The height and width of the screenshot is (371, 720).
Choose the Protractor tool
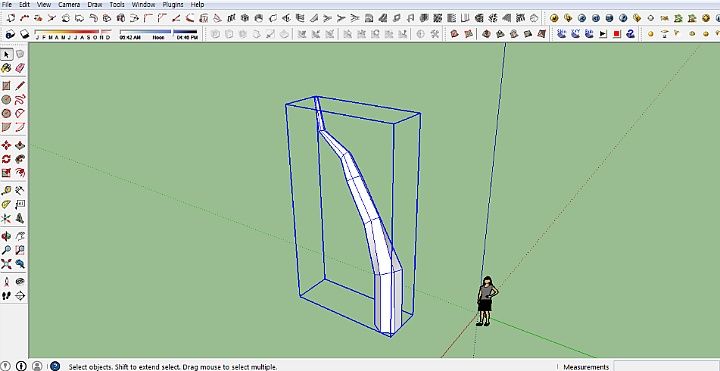click(6, 204)
